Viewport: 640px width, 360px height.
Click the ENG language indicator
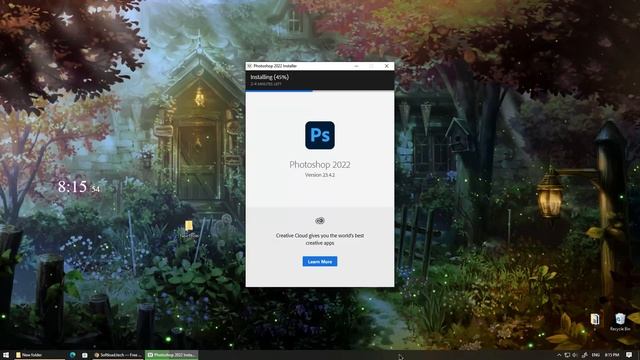click(596, 355)
